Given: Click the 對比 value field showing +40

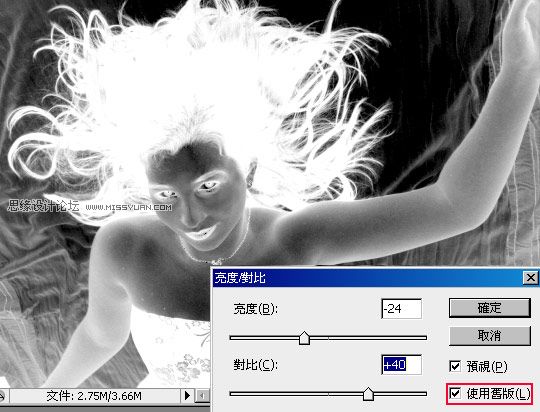Looking at the screenshot, I should click(x=402, y=364).
